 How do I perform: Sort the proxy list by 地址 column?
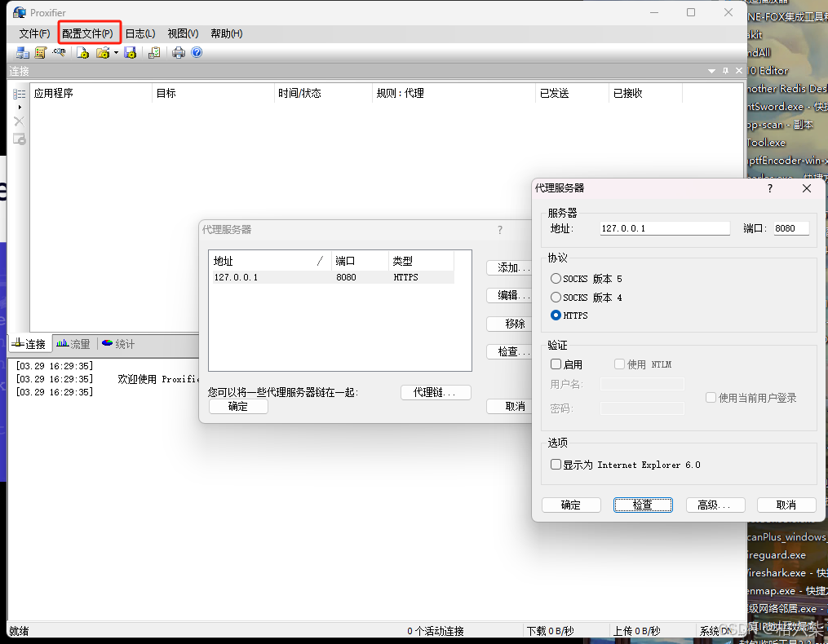(270, 261)
